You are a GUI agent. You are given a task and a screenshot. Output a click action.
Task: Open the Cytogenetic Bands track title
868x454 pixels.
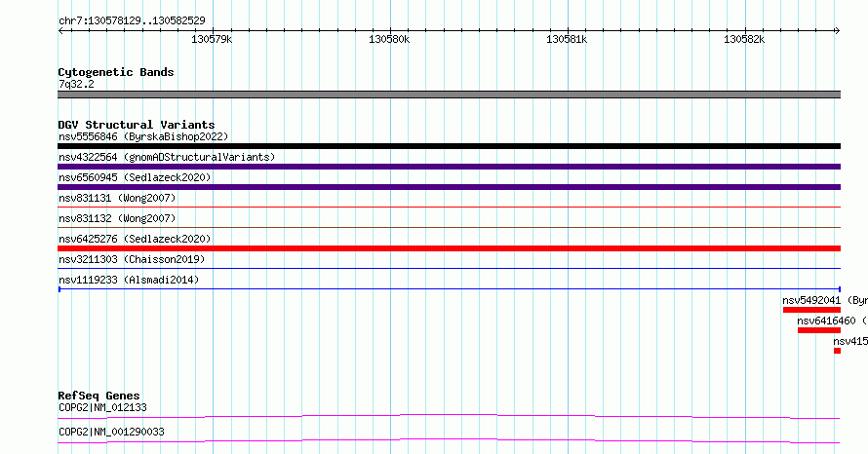coord(116,72)
